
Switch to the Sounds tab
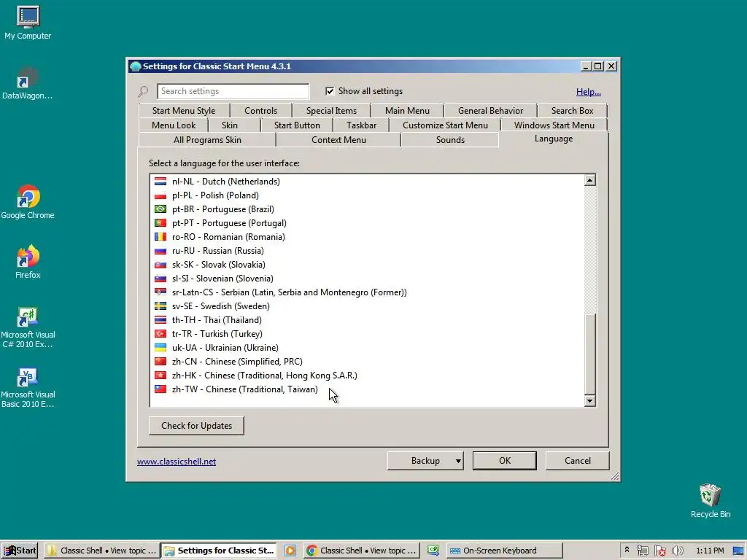(450, 140)
